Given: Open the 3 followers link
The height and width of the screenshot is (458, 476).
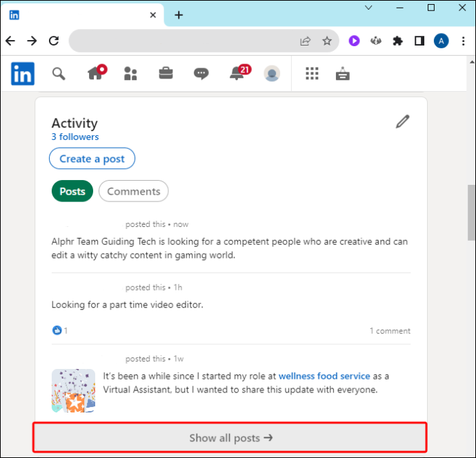Looking at the screenshot, I should coord(75,137).
